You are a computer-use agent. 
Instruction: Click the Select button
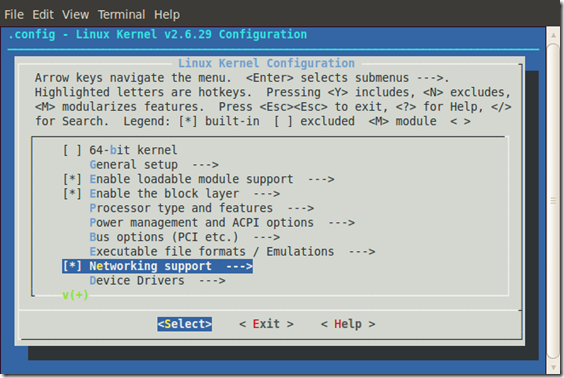tap(185, 324)
